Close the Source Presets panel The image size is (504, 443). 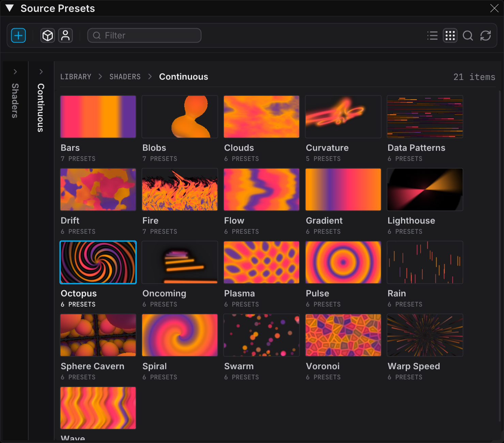point(494,8)
